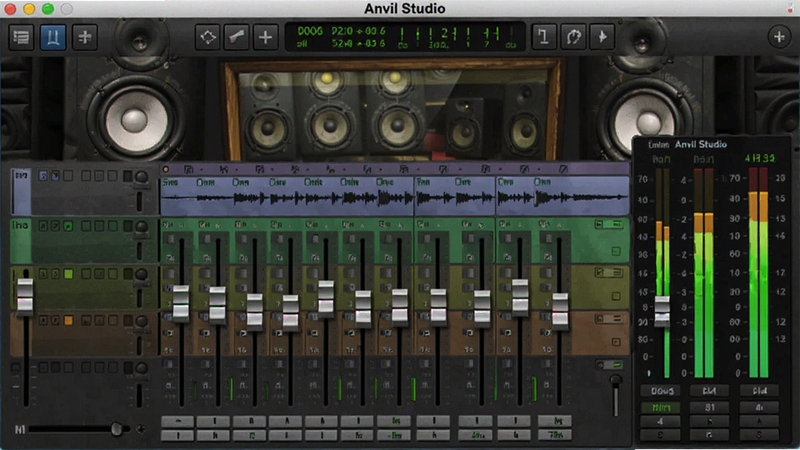Click the 4 button in meter panel left column
The image size is (800, 450).
(661, 421)
